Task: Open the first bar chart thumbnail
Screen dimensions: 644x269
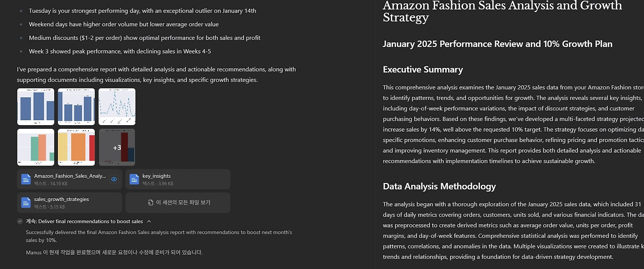Action: (x=36, y=107)
